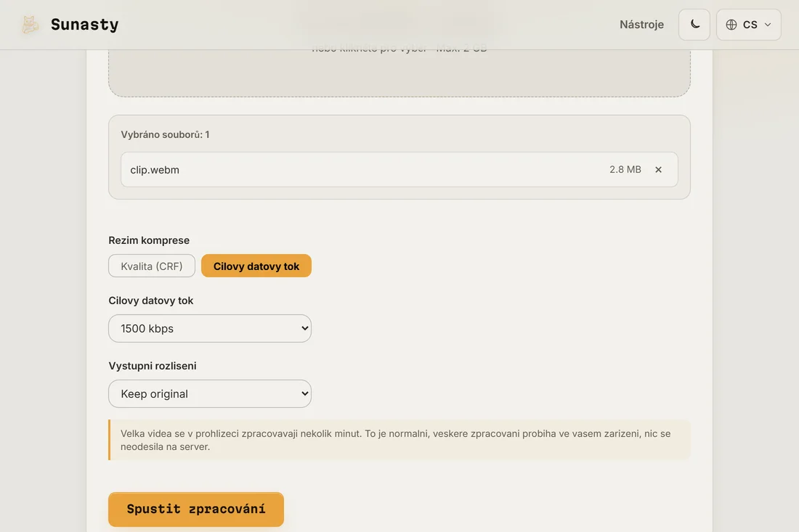Click the Vybráno souborů: 1 label
The image size is (799, 532).
pyautogui.click(x=165, y=134)
